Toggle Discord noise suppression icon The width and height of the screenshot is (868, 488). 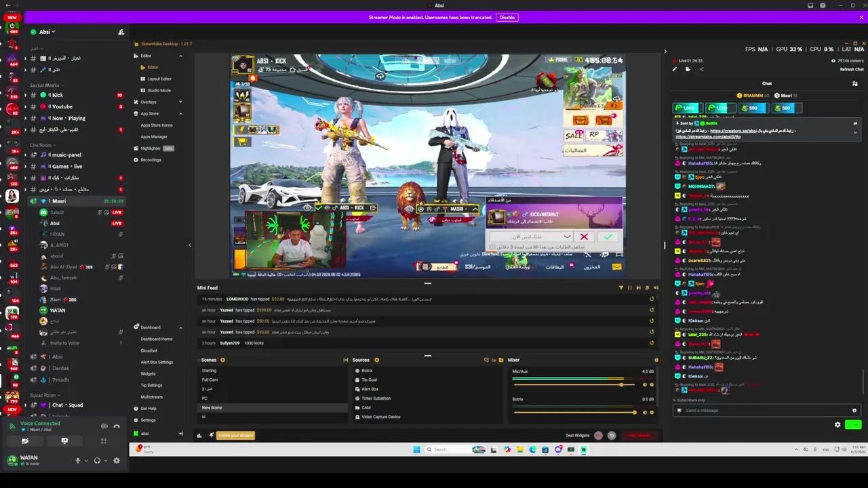(104, 426)
